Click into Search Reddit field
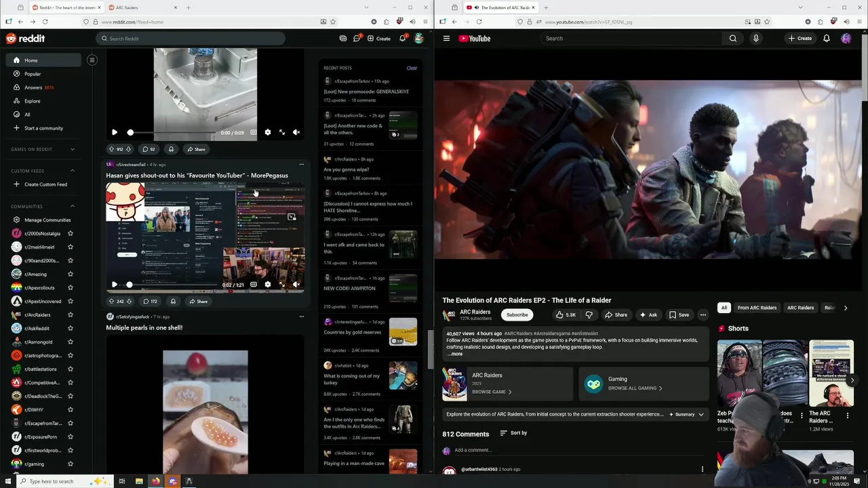868x488 pixels. 191,39
